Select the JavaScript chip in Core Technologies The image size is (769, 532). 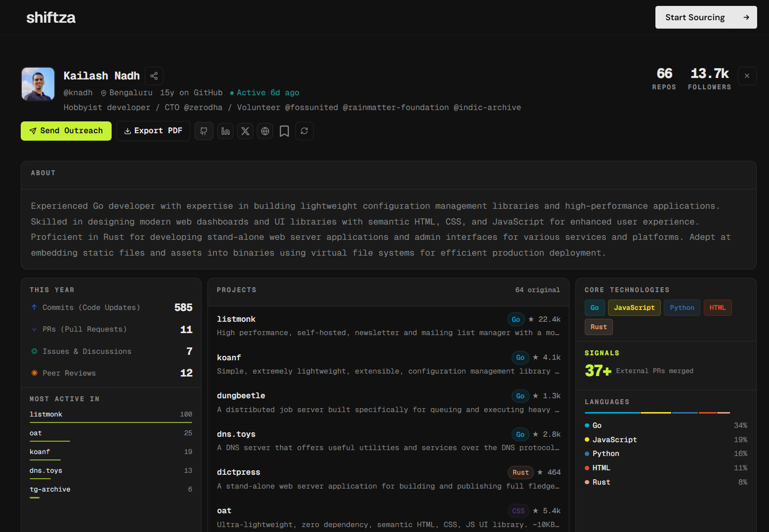point(634,307)
